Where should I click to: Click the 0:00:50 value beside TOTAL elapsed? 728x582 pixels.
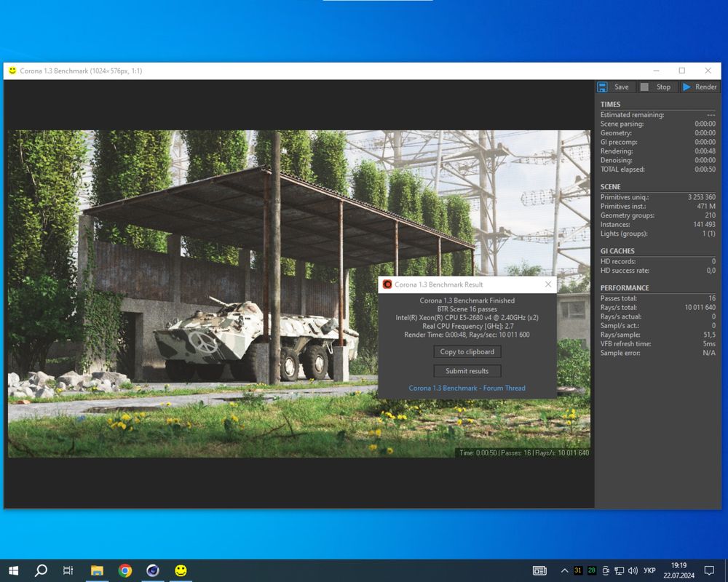(x=705, y=170)
